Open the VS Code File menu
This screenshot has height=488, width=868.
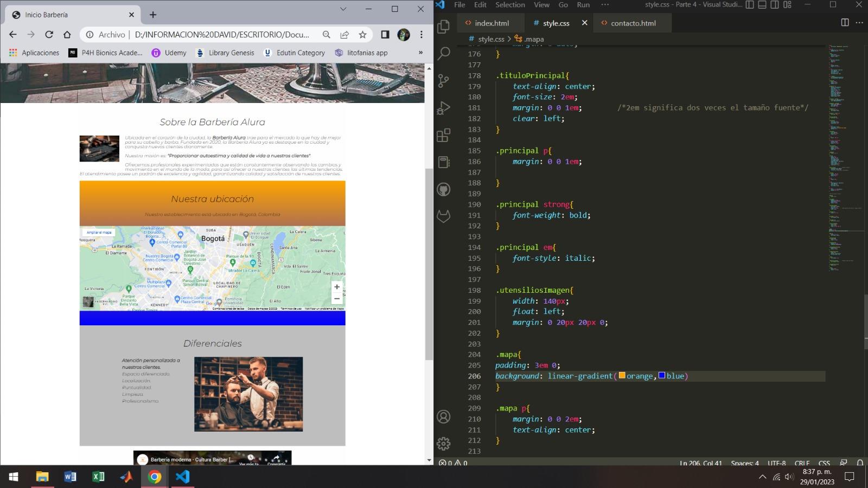[459, 5]
